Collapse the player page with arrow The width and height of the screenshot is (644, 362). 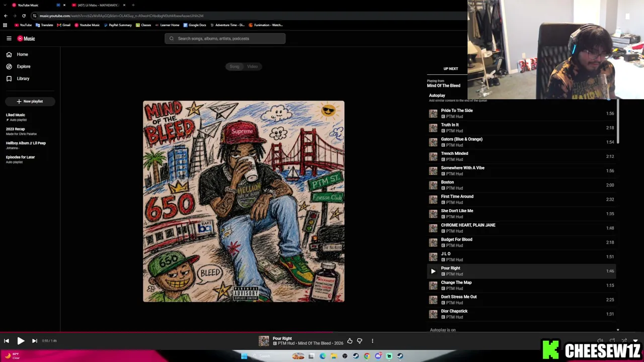(x=635, y=341)
